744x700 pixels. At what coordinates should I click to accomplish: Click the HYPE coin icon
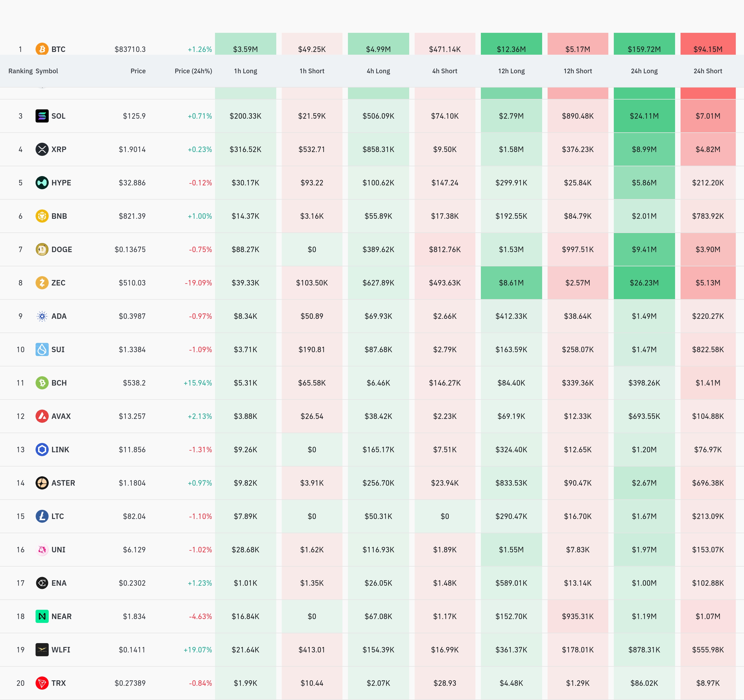(42, 183)
